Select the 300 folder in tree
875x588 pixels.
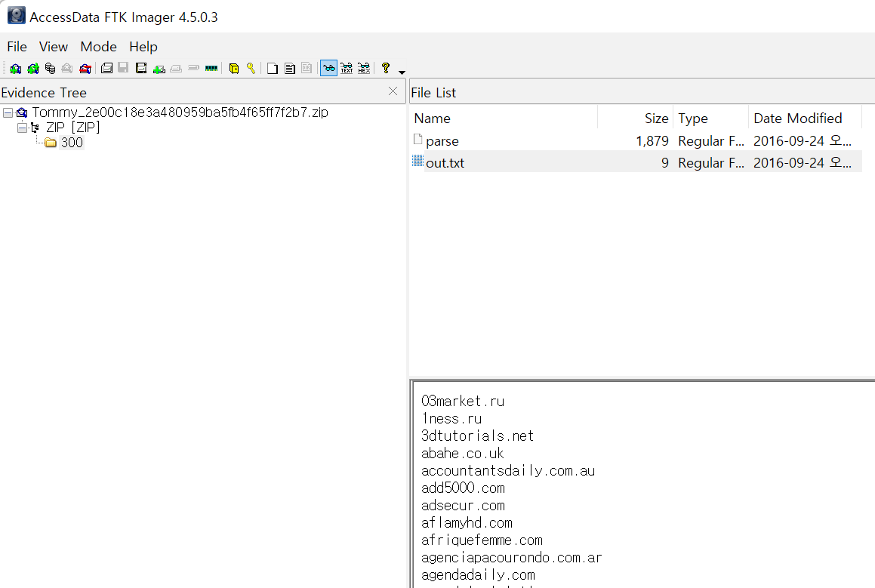click(72, 142)
